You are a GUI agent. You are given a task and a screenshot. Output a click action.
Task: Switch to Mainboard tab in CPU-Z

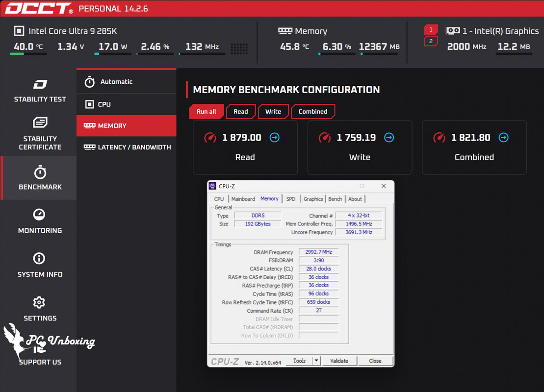pyautogui.click(x=243, y=199)
